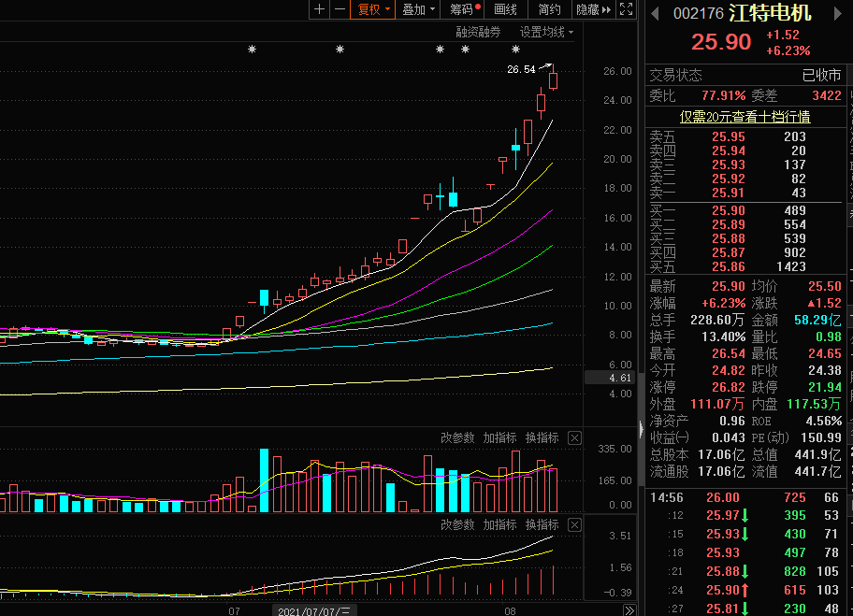Open the 复权 dropdown
The width and height of the screenshot is (853, 616).
[x=371, y=9]
